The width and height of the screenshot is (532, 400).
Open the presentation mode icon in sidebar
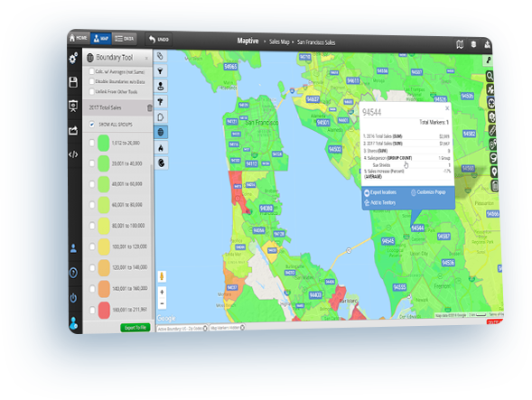[x=73, y=107]
